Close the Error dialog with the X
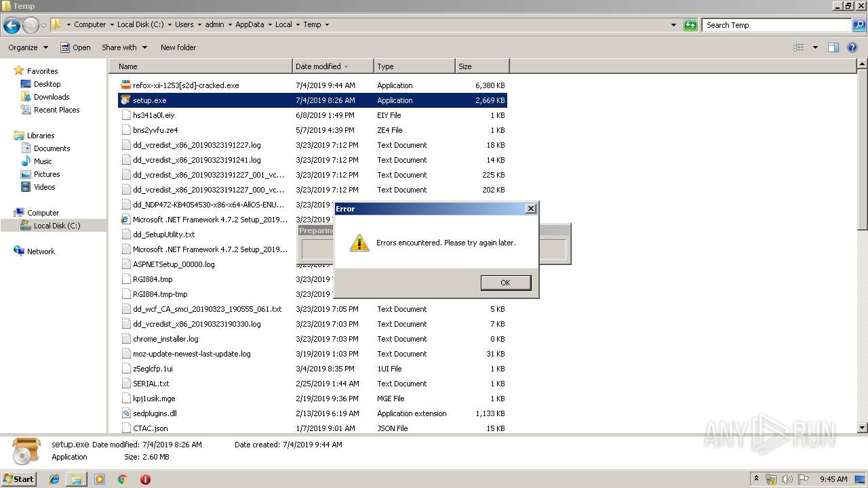 click(531, 209)
